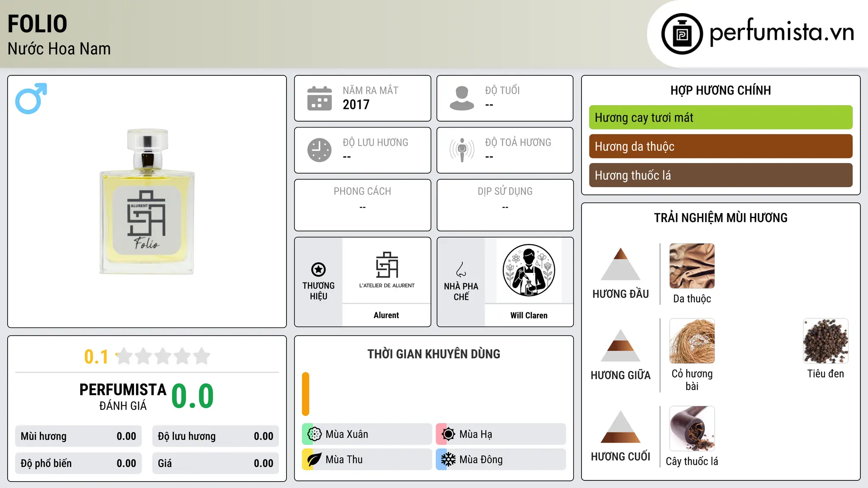This screenshot has width=868, height=488.
Task: Select the Mùa Hạ season button
Action: tap(501, 434)
